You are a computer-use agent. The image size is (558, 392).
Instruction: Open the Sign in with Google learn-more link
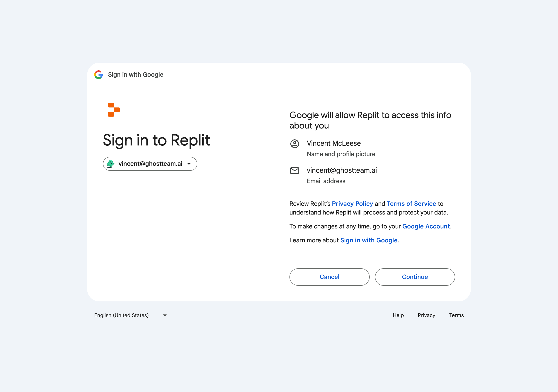click(x=369, y=240)
